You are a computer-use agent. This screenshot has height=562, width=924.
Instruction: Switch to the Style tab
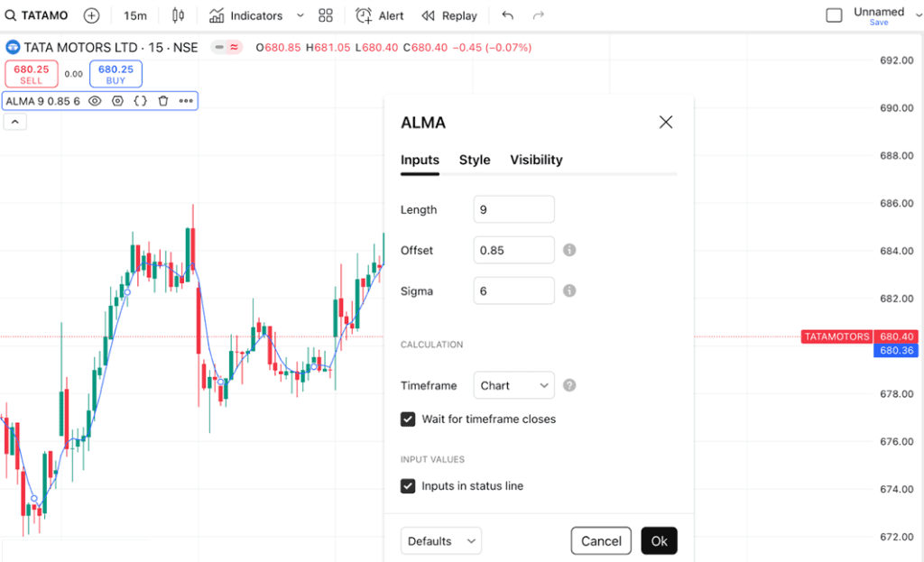tap(475, 160)
